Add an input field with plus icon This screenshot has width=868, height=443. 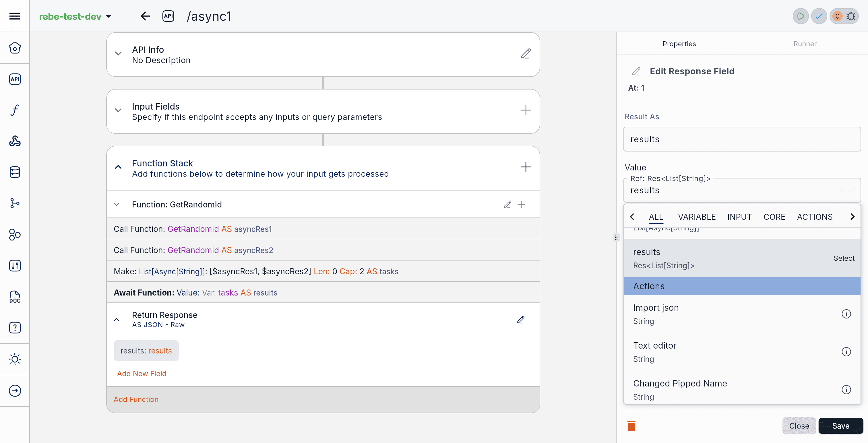526,110
